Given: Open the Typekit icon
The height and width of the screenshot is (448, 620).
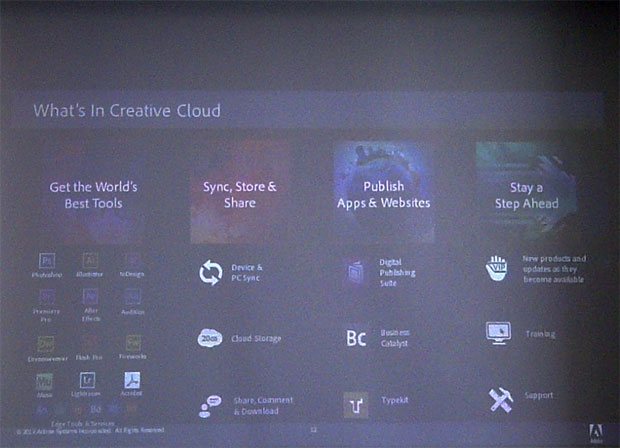Looking at the screenshot, I should point(356,403).
